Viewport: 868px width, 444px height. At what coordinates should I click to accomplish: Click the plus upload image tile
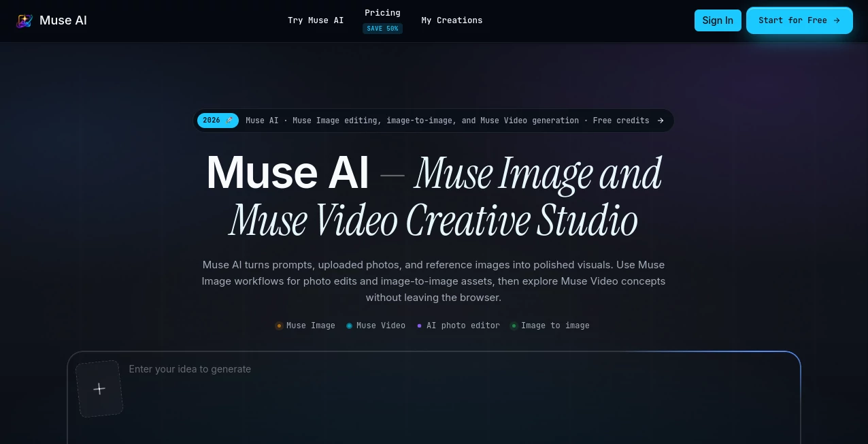tap(99, 389)
